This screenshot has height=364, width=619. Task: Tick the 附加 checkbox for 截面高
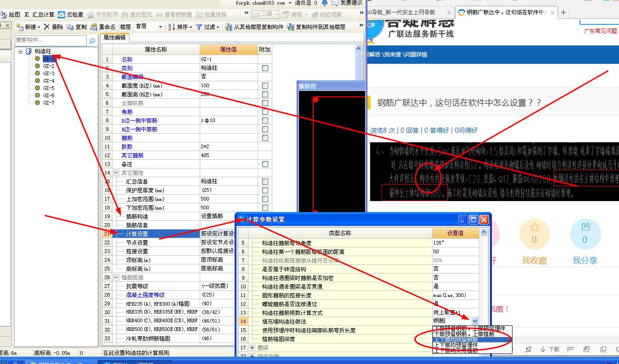(265, 94)
